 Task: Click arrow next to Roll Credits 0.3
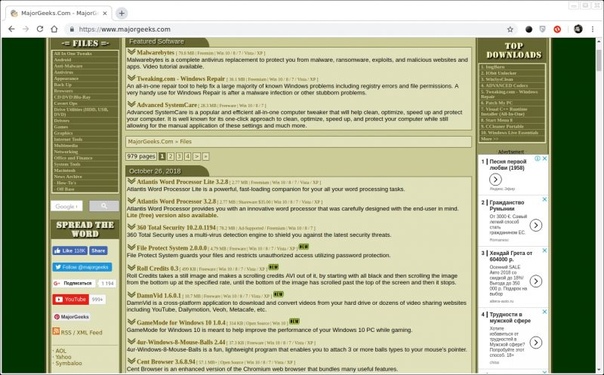click(131, 267)
